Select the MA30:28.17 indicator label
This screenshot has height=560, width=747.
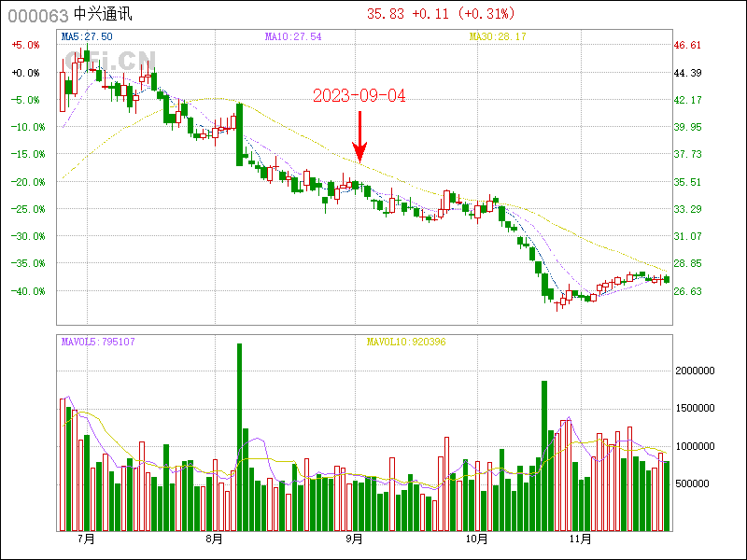[x=498, y=36]
